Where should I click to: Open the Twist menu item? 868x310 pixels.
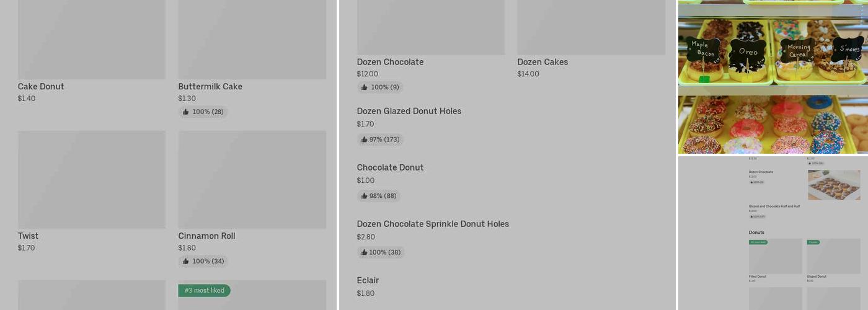(x=28, y=236)
